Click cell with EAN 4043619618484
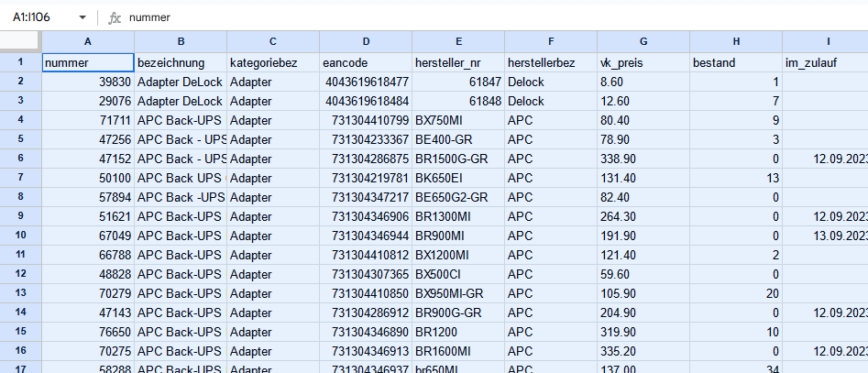Screen dimensions: 868x373 point(366,102)
